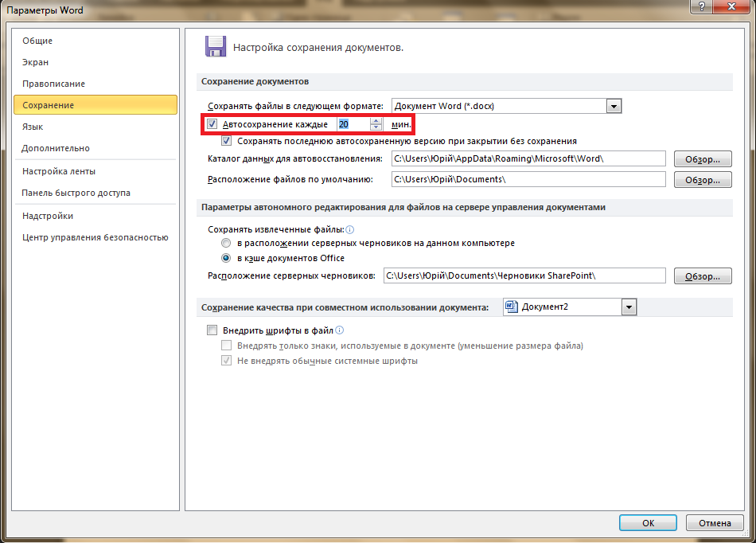Click the Word document icon in Документ2 combo
The height and width of the screenshot is (543, 756).
tap(512, 307)
